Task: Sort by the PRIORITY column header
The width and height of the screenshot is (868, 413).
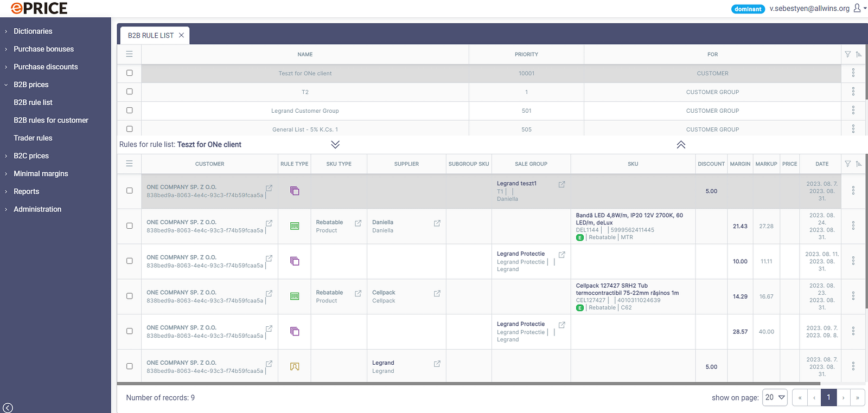Action: pyautogui.click(x=526, y=54)
